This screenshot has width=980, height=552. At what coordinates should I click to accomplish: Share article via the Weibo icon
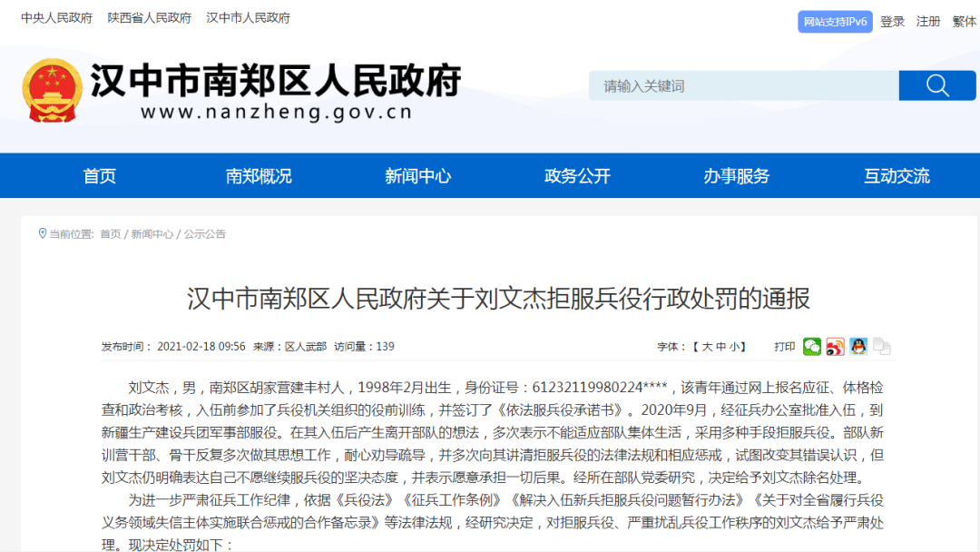(x=835, y=347)
